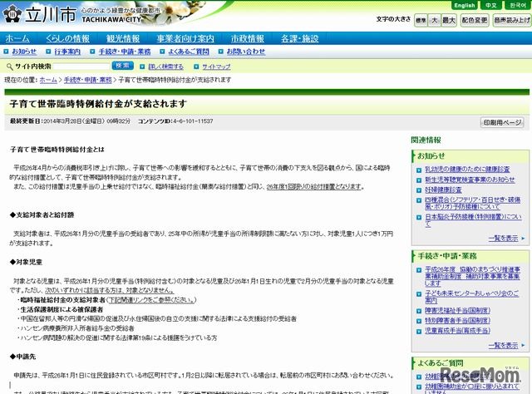Click ホーム in the breadcrumb trail

(x=48, y=80)
